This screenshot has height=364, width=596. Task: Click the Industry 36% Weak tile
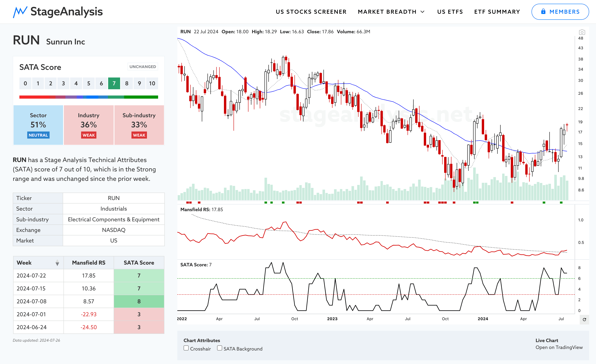(89, 125)
